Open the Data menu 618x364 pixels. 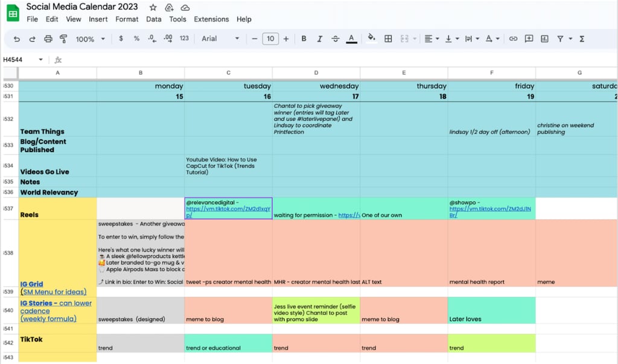(154, 19)
